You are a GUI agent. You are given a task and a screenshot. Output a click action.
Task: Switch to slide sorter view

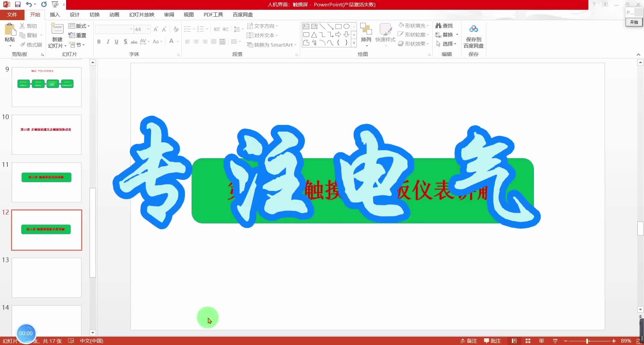click(528, 341)
